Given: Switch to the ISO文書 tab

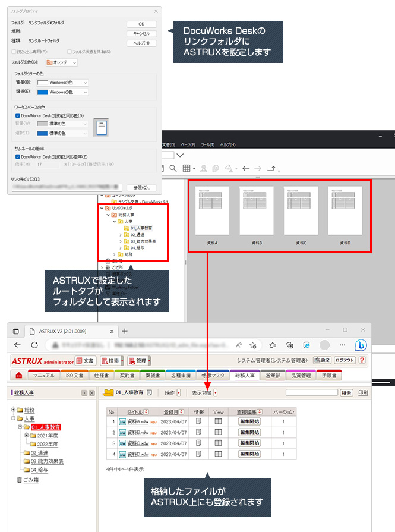Looking at the screenshot, I should (x=74, y=375).
